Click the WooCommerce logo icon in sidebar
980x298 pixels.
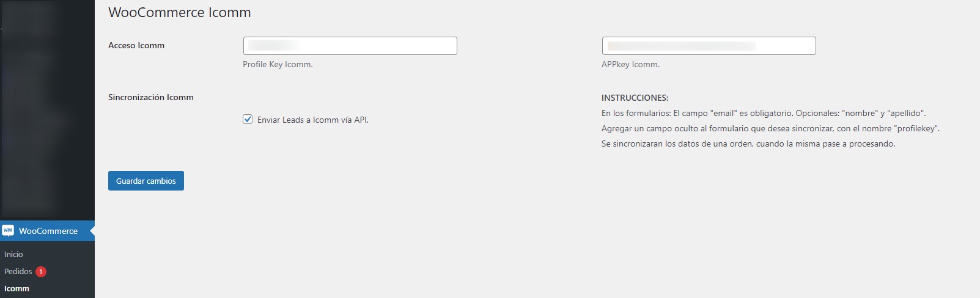8,231
